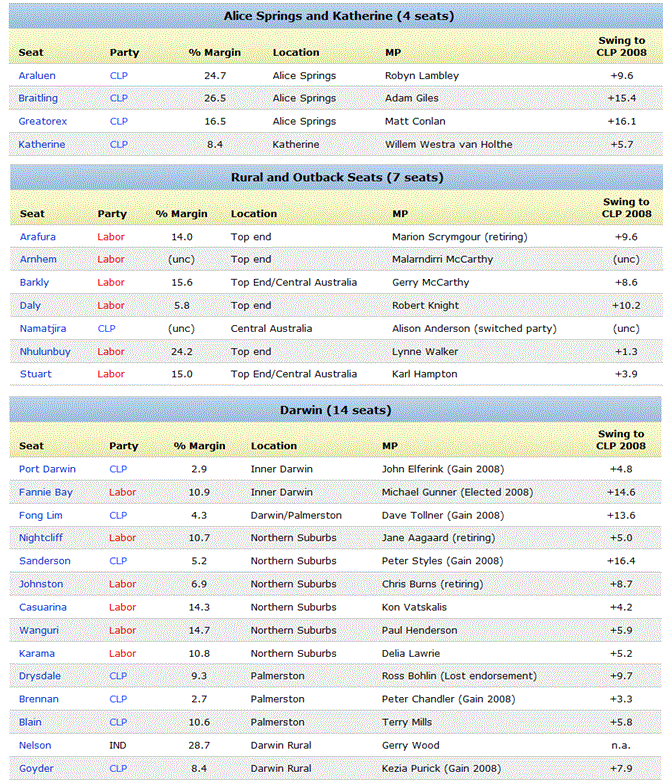This screenshot has width=664, height=784.
Task: Click the Braitling seat link
Action: 39,98
